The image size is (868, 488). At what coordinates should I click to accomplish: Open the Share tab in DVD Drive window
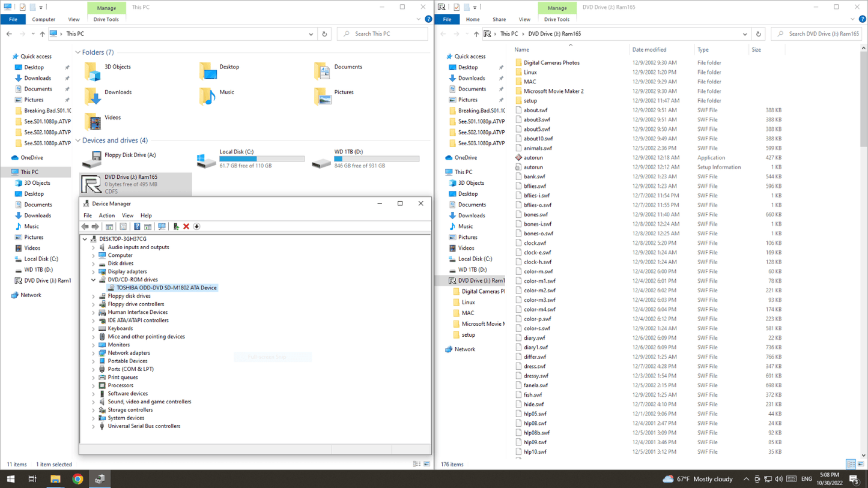point(499,19)
